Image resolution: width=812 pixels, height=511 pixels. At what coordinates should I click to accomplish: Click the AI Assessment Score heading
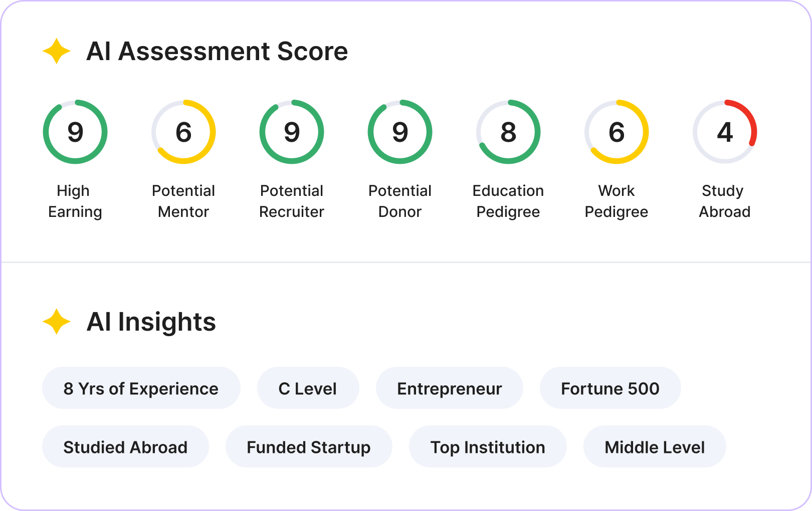click(217, 51)
